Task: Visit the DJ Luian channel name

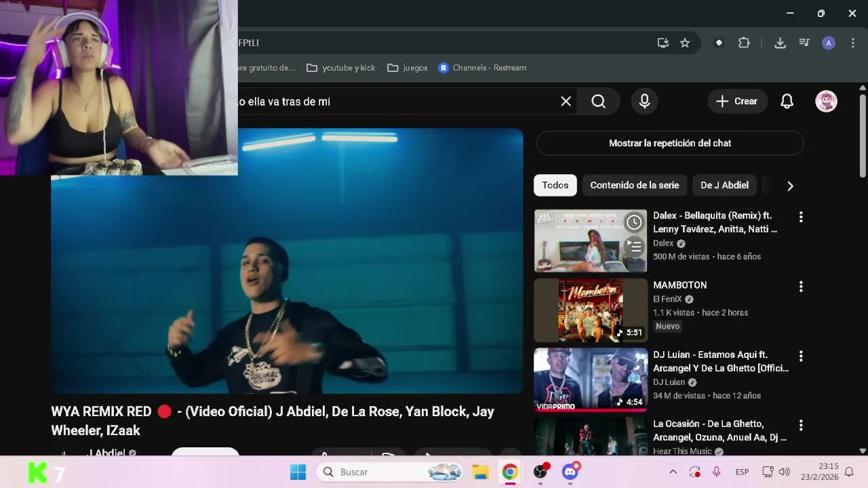Action: pos(669,382)
